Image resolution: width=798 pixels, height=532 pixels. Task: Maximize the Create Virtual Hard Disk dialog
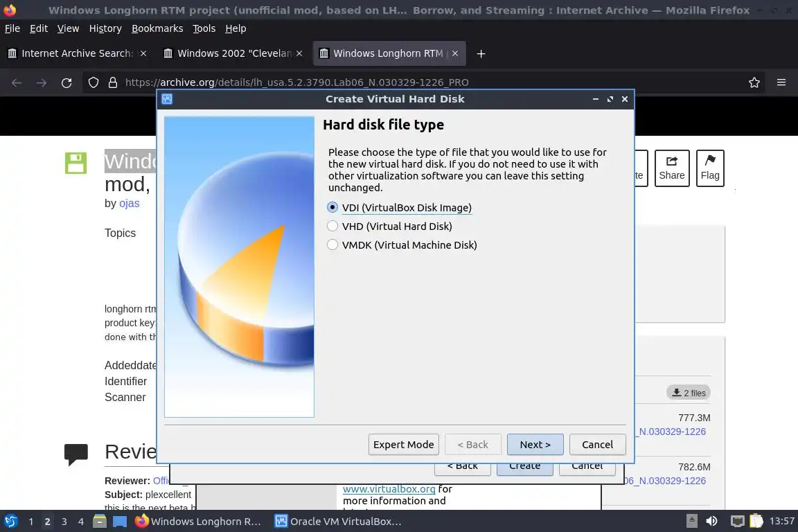[610, 99]
